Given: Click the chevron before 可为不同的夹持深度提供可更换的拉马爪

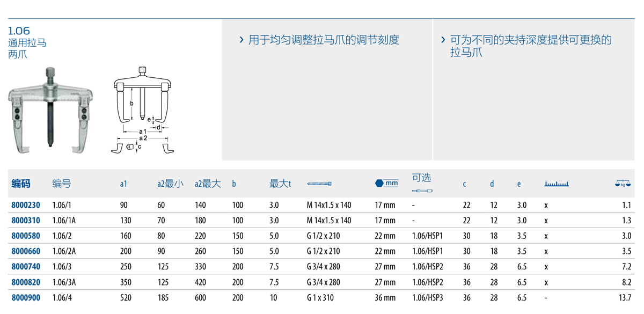Looking at the screenshot, I should (443, 40).
